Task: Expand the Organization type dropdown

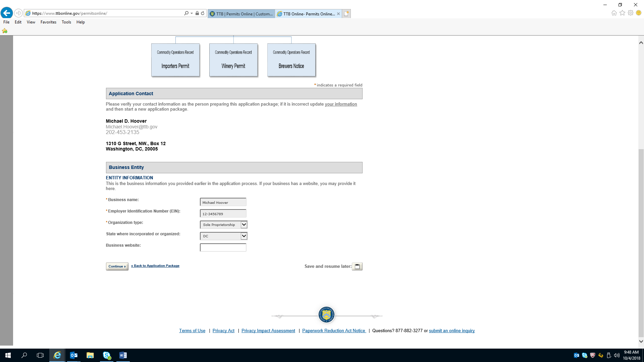Action: [x=244, y=225]
